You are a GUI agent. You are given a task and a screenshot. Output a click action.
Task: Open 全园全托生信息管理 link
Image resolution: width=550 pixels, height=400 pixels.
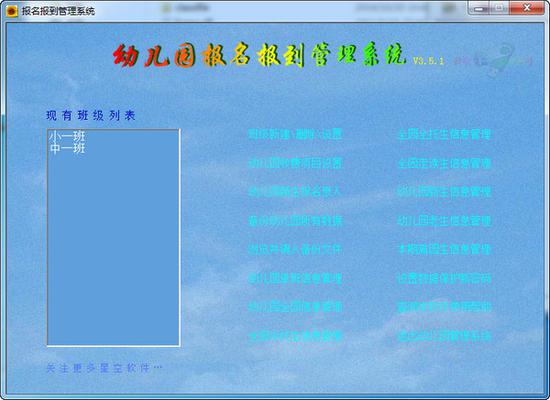444,134
